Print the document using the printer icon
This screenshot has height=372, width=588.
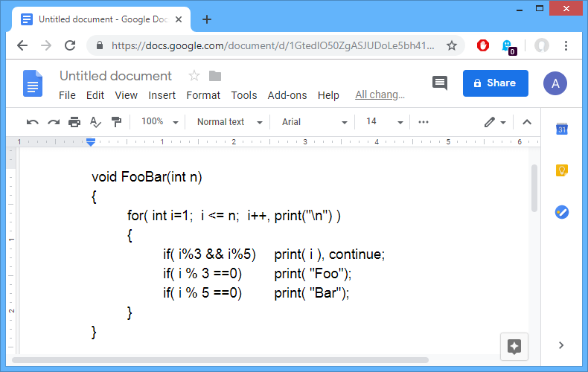tap(74, 122)
